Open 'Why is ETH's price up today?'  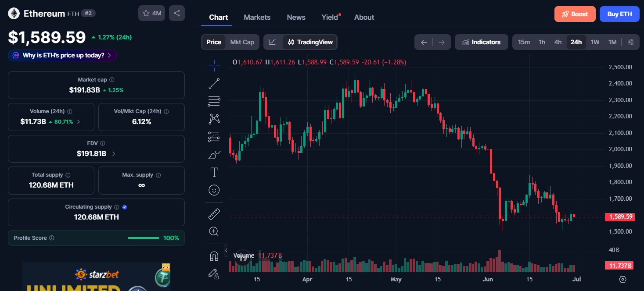pos(62,55)
